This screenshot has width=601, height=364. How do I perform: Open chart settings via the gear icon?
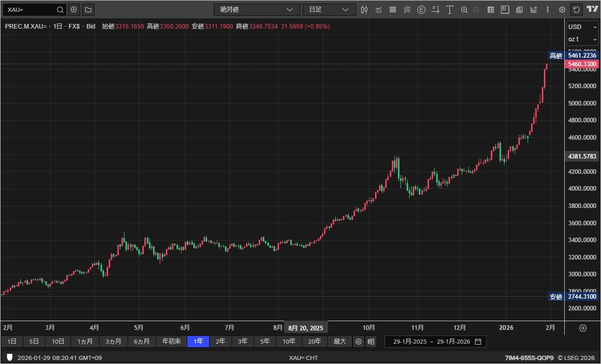[x=562, y=9]
